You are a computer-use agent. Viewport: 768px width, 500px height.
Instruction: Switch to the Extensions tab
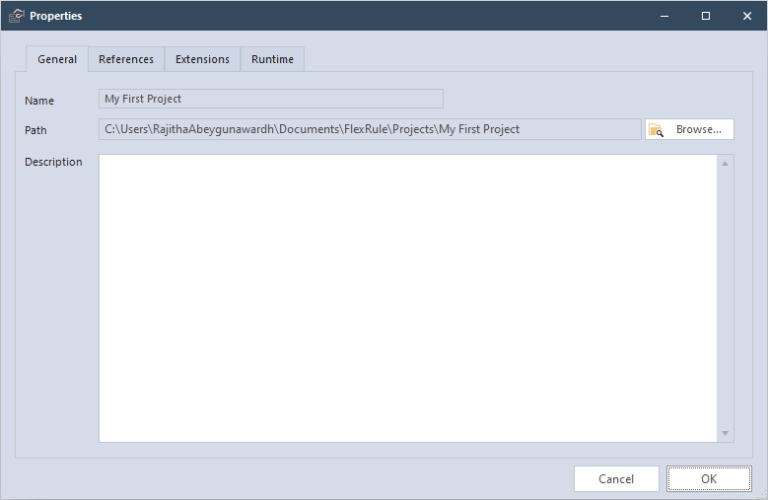(x=202, y=59)
